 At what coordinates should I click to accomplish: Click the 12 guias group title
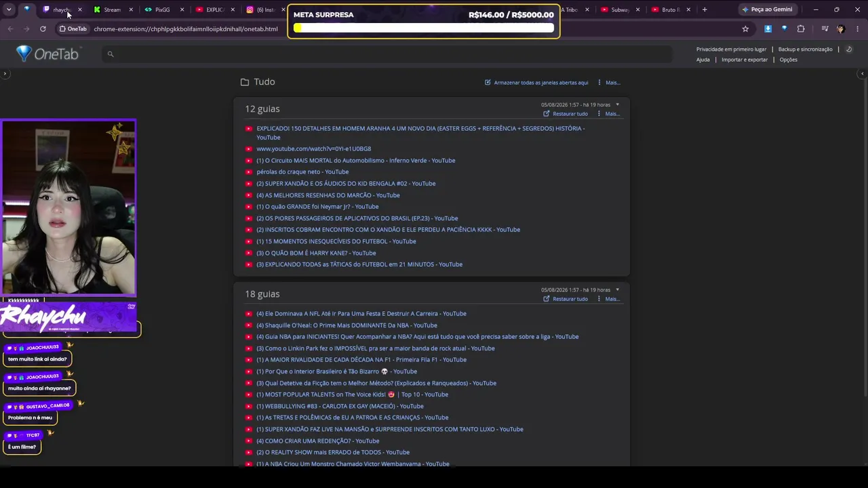pos(262,108)
